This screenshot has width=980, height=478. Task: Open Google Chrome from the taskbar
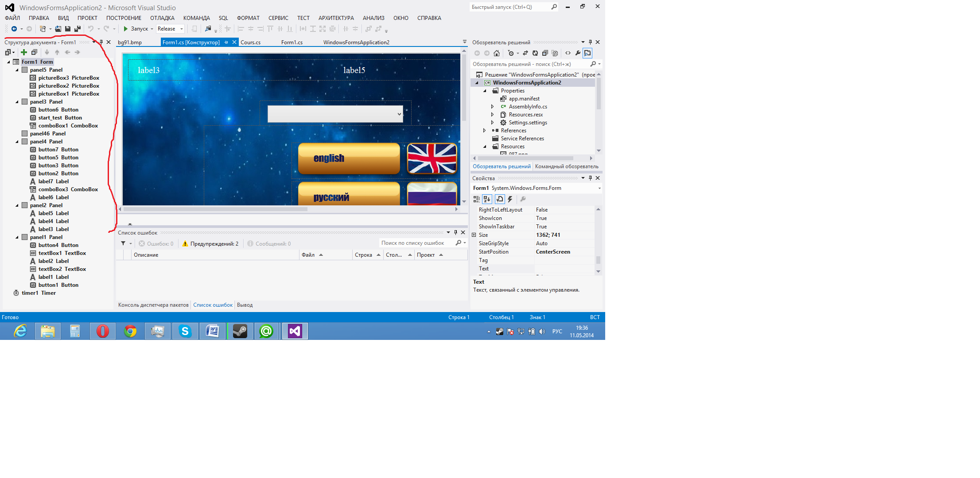coord(130,331)
